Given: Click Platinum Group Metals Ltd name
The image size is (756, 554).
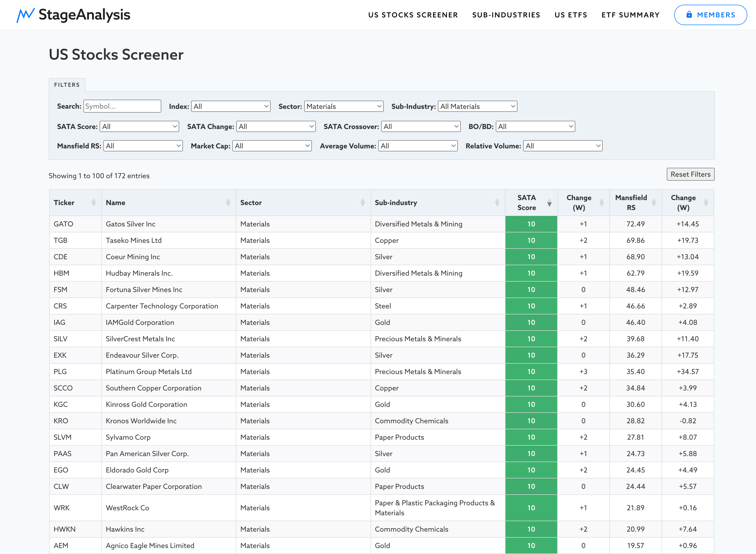Looking at the screenshot, I should pyautogui.click(x=149, y=372).
